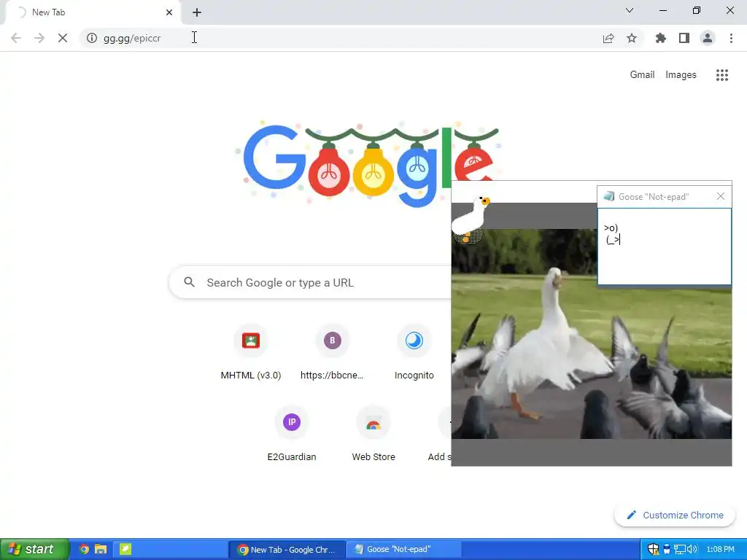Open a new tab with plus button
Screen dimensions: 747x560
(x=197, y=12)
